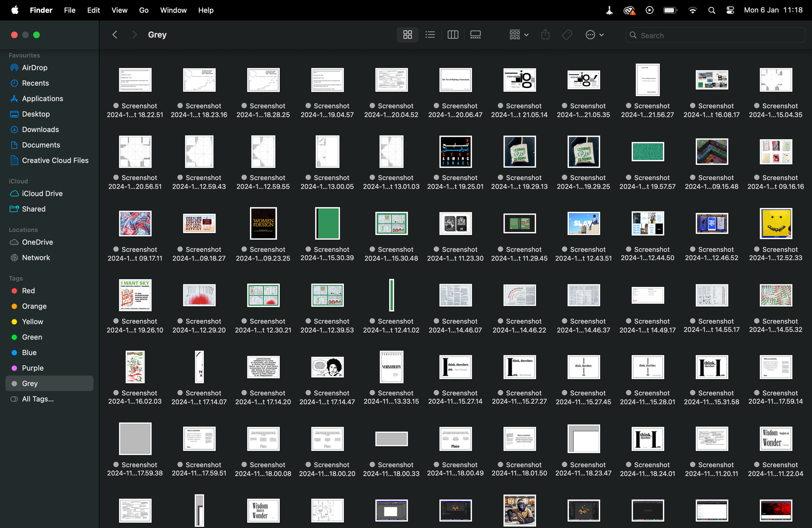Open the File menu
The height and width of the screenshot is (528, 812).
(70, 10)
